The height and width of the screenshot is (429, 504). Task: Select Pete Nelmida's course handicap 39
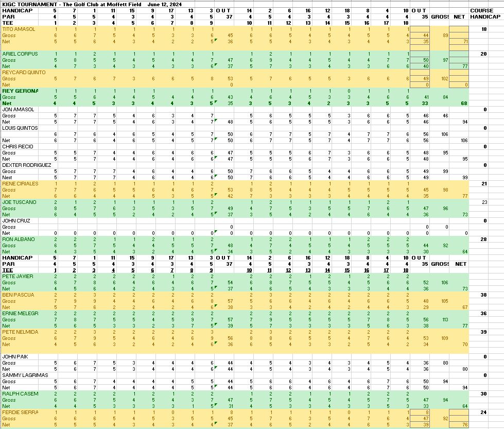click(x=483, y=332)
